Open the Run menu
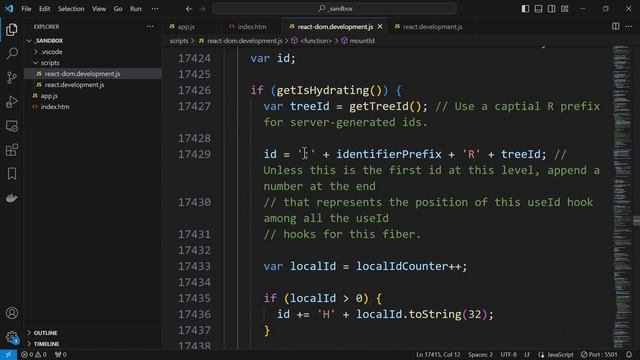The height and width of the screenshot is (360, 640). pyautogui.click(x=136, y=9)
